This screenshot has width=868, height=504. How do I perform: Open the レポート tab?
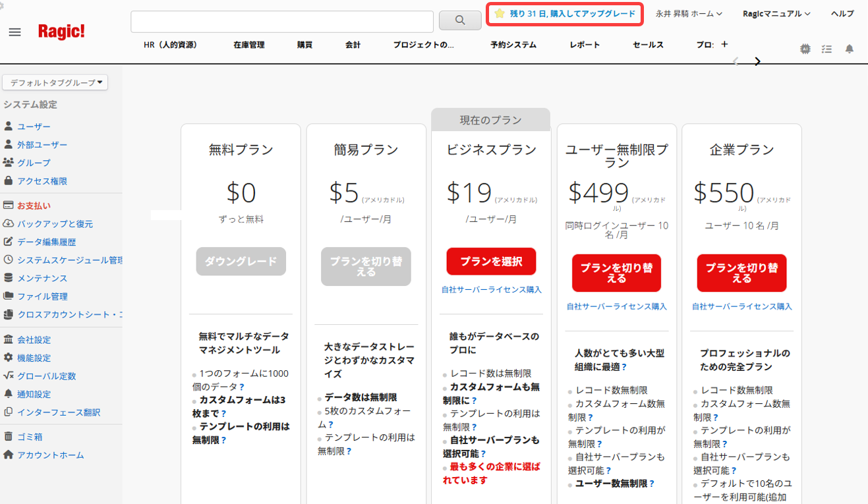(585, 45)
